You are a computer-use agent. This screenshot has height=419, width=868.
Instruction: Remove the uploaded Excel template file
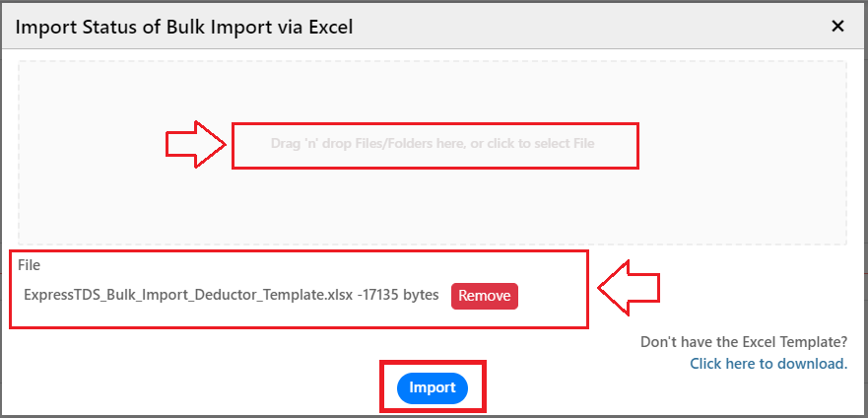point(485,296)
